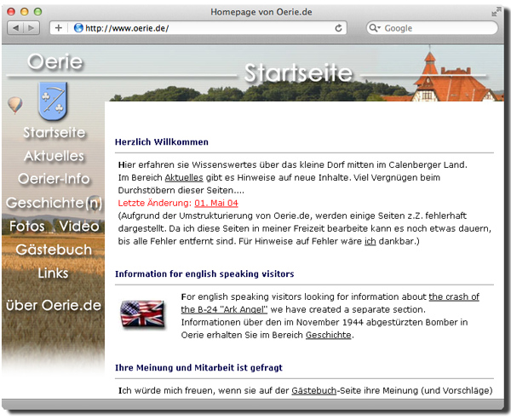511x420 pixels.
Task: Open Oerier-Info in the sidebar menu
Action: click(x=54, y=179)
